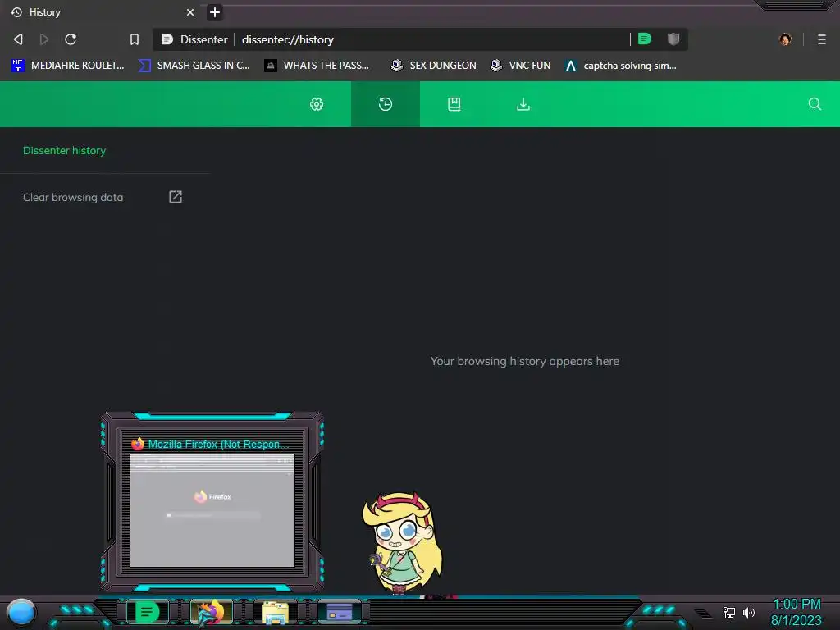Open SMASH GLASS IN C... bookmark
Image resolution: width=840 pixels, height=630 pixels.
tap(194, 66)
